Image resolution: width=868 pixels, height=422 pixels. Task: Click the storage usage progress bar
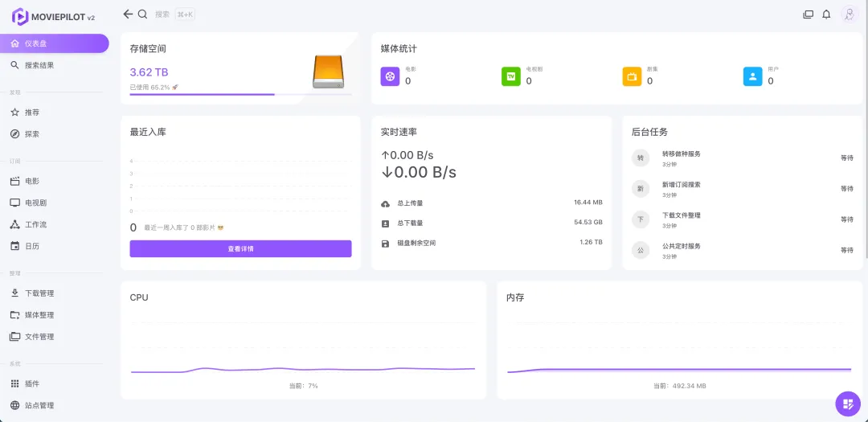point(241,95)
